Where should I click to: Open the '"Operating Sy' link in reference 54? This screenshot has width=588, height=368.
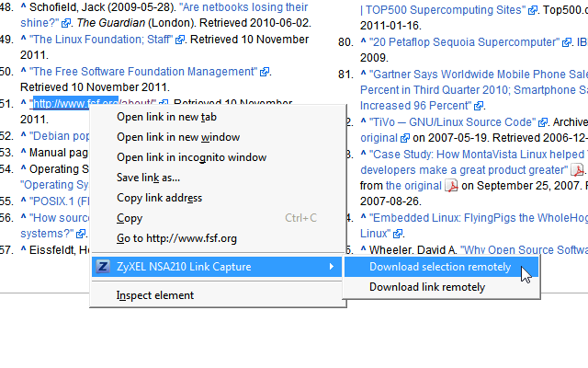coord(55,185)
